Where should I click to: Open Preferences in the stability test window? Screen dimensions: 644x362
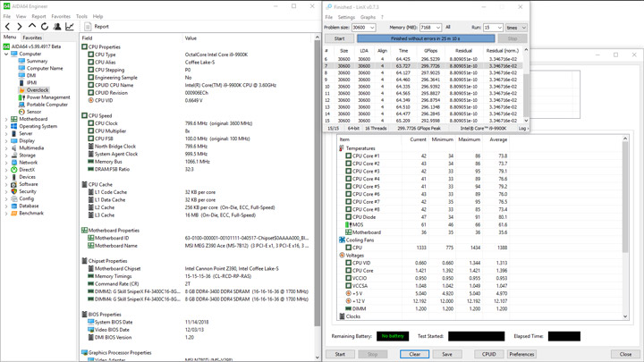pos(521,354)
